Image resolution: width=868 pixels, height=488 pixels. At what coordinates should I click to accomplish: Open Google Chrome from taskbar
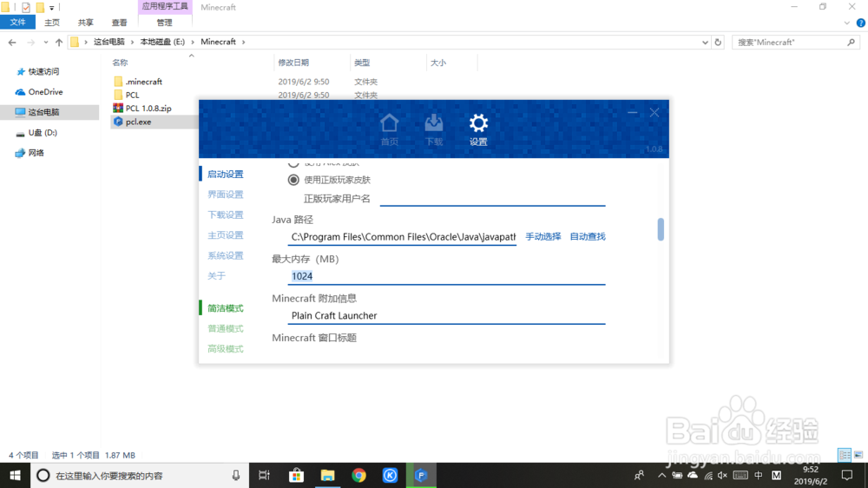point(358,475)
